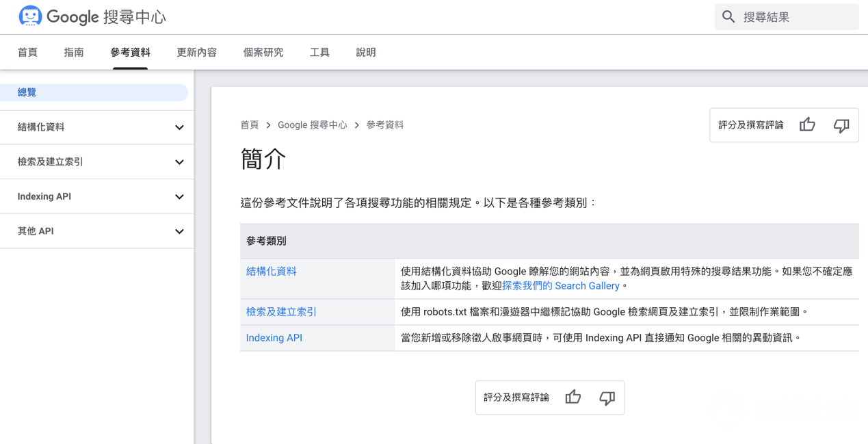Open the Indexing API table link

[x=274, y=337]
